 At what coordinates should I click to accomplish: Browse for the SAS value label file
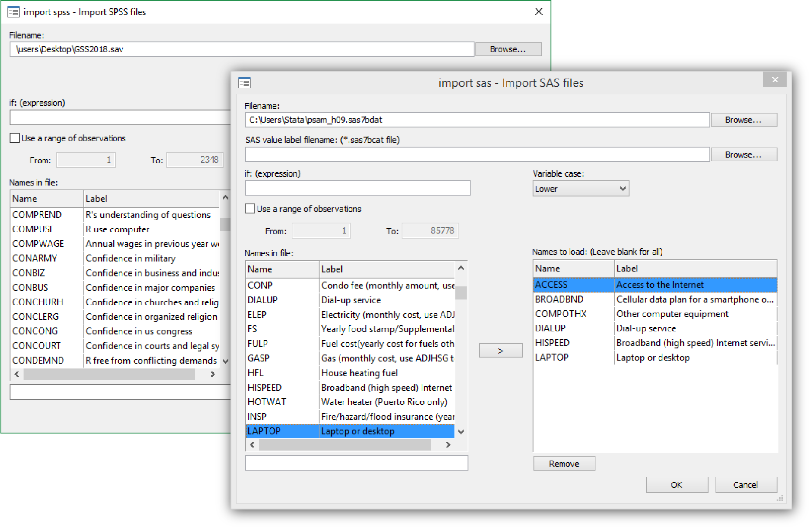(744, 155)
